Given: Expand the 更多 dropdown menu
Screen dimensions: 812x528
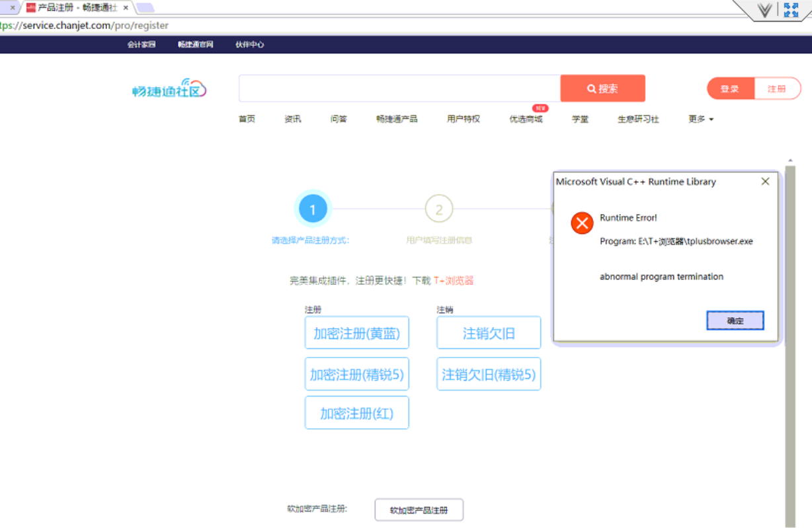Looking at the screenshot, I should 701,119.
